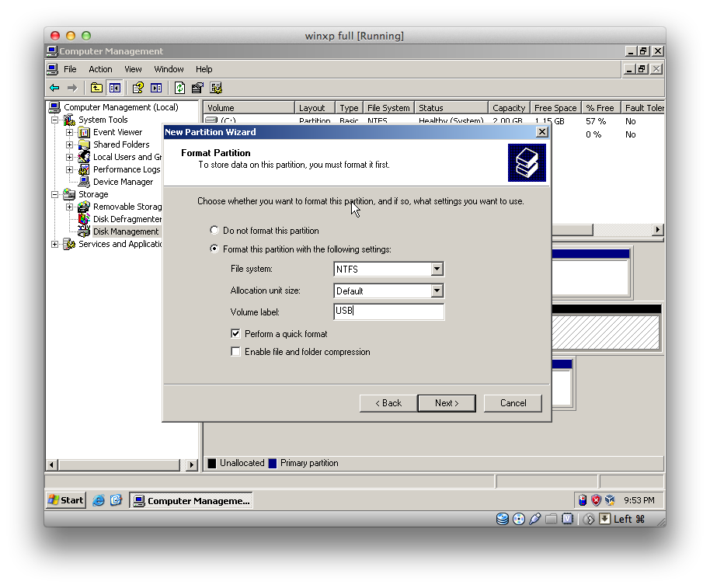Click VirtualBox keyboard capture arrow icon
The height and width of the screenshot is (588, 710).
[604, 519]
